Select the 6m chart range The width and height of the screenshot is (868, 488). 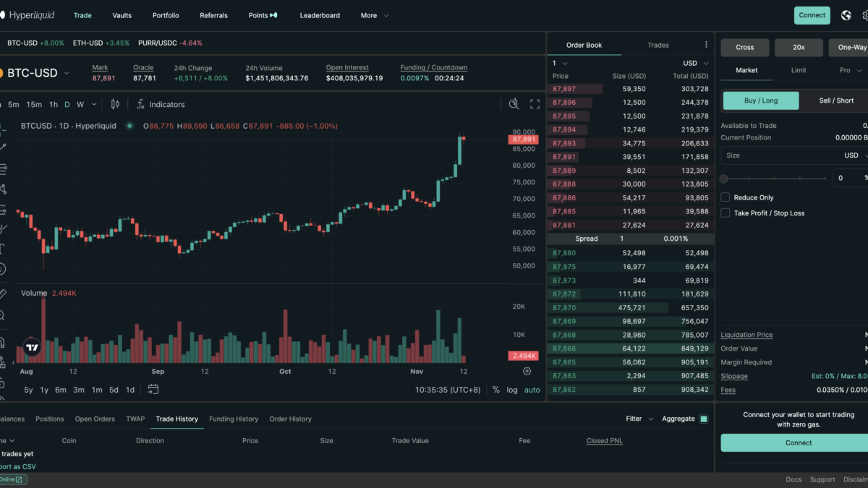click(61, 390)
